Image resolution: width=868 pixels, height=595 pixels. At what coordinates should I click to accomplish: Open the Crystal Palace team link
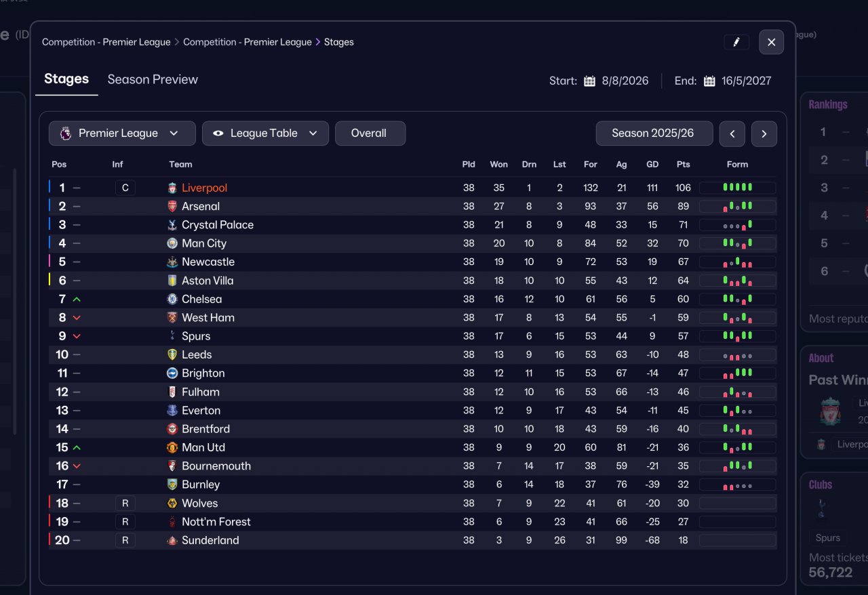coord(217,225)
